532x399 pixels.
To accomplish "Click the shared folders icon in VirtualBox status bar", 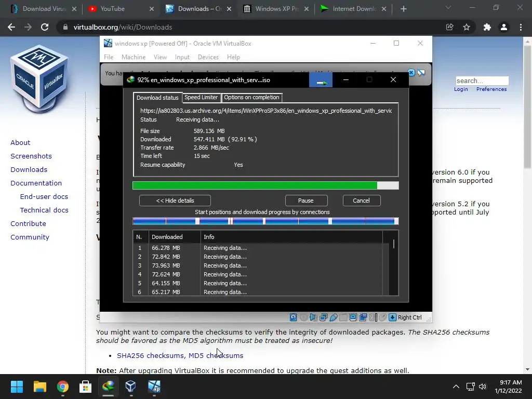I will (x=343, y=317).
